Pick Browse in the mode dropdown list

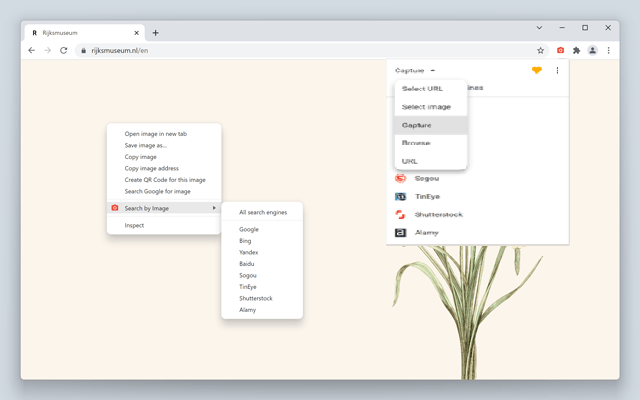tap(416, 143)
